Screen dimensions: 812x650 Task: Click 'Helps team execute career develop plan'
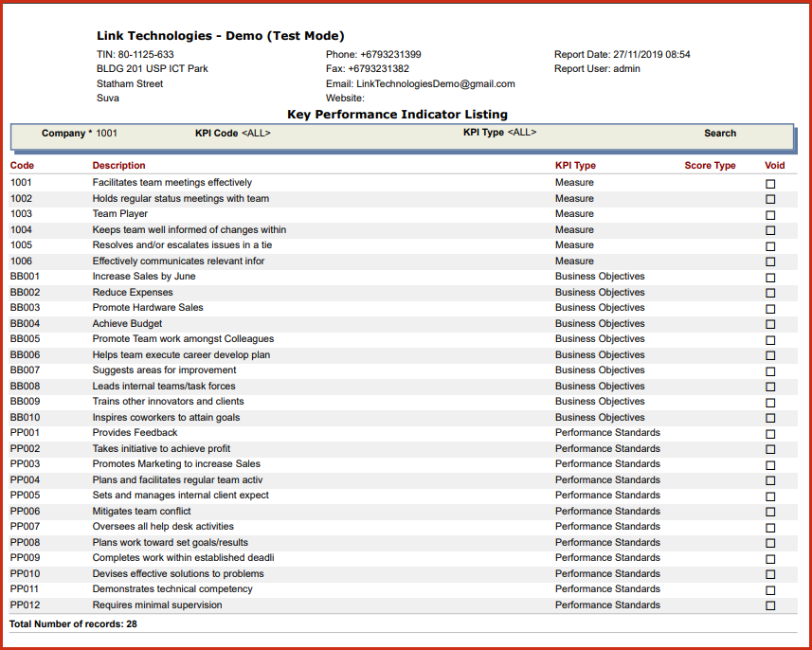click(x=181, y=354)
